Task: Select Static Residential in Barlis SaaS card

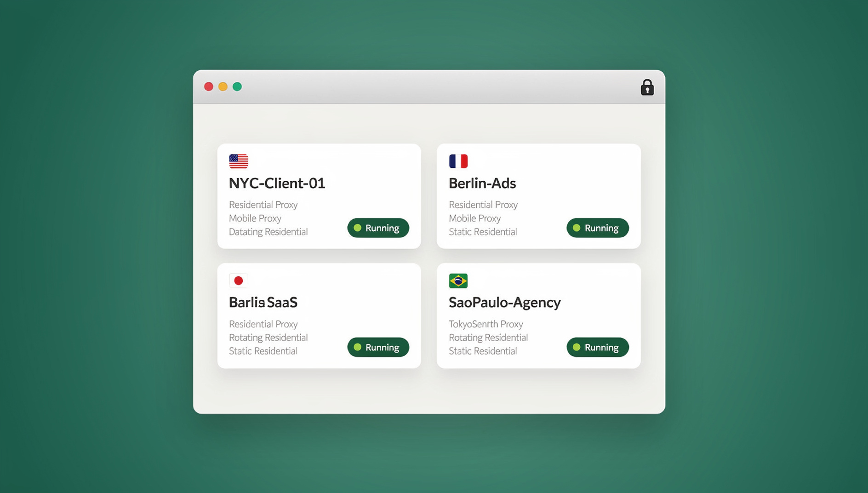Action: point(263,351)
